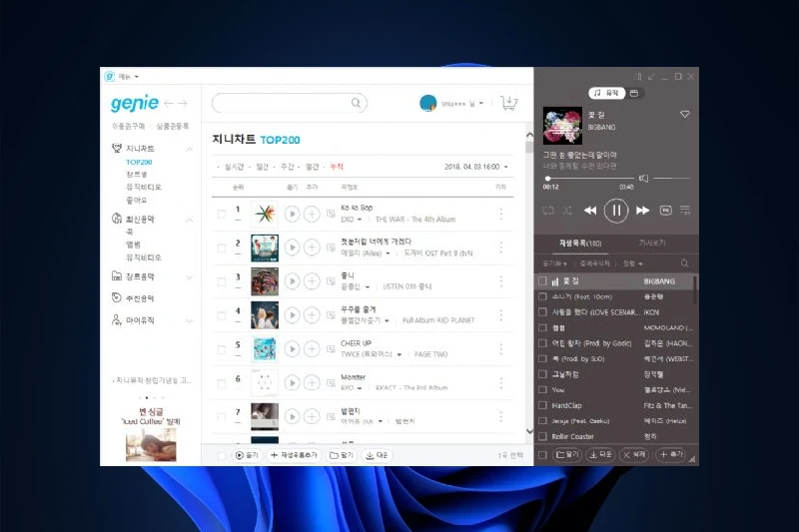Expand the 마이뮤직 sidebar section
The image size is (799, 532).
click(x=189, y=320)
